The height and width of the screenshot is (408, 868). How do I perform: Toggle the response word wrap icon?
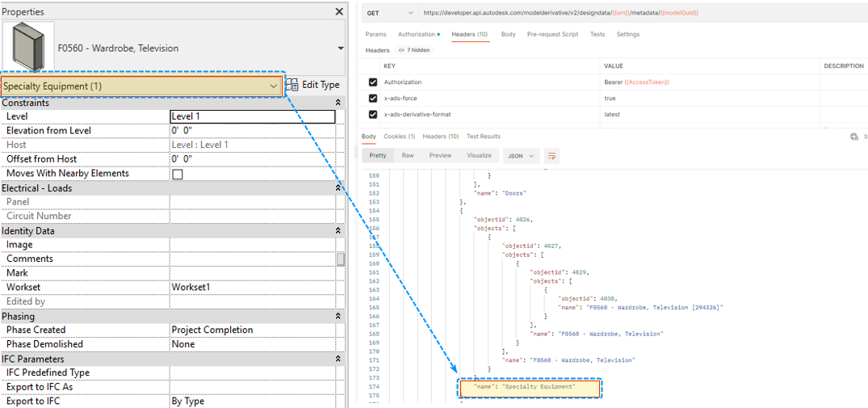click(x=552, y=156)
